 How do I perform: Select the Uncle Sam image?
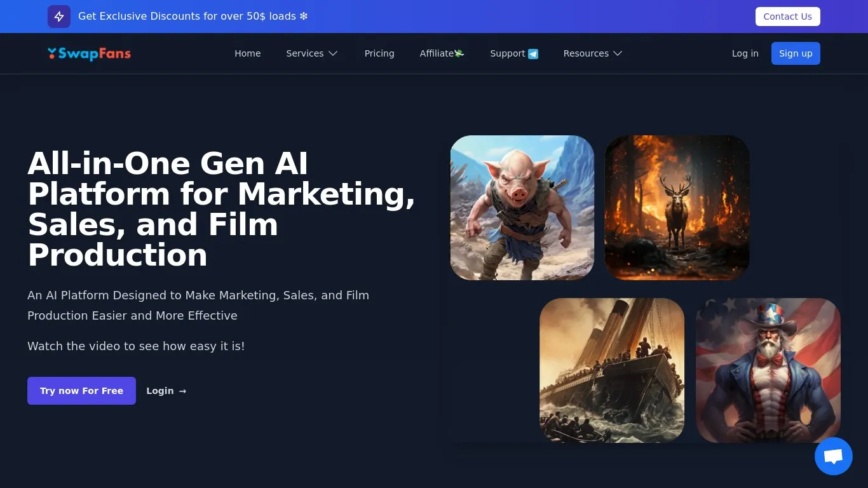tap(768, 370)
